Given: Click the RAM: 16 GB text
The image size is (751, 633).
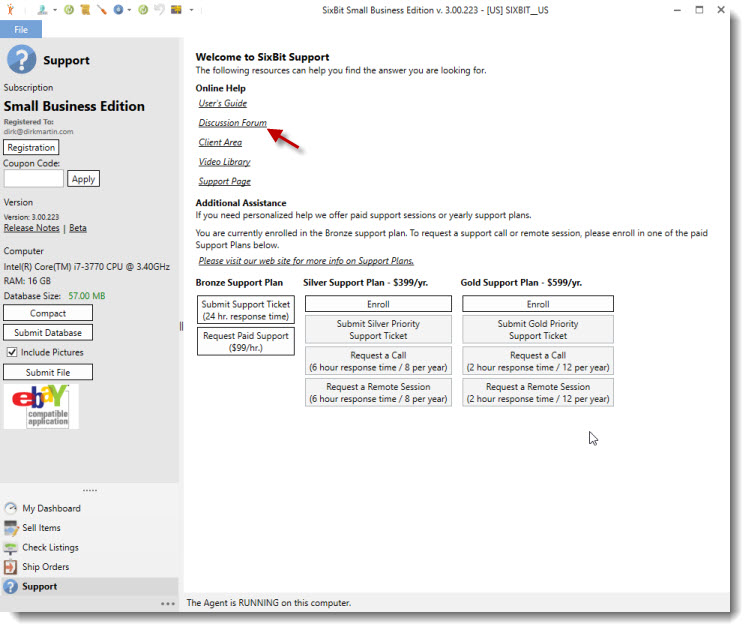Looking at the screenshot, I should 27,281.
